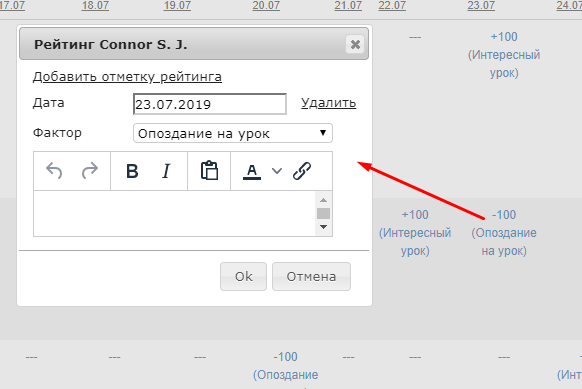Open the 21.07 date column header
Viewport: 582px width, 389px height.
(348, 6)
